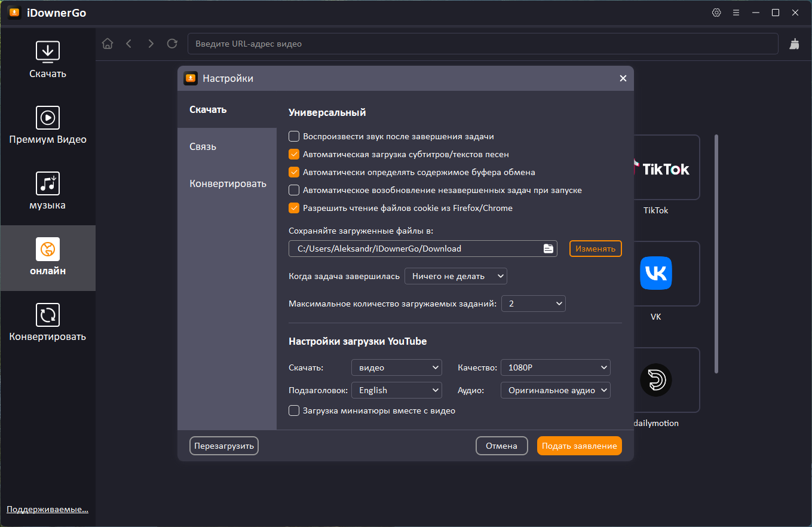This screenshot has width=812, height=527.
Task: Close the Настройки dialog
Action: [623, 78]
